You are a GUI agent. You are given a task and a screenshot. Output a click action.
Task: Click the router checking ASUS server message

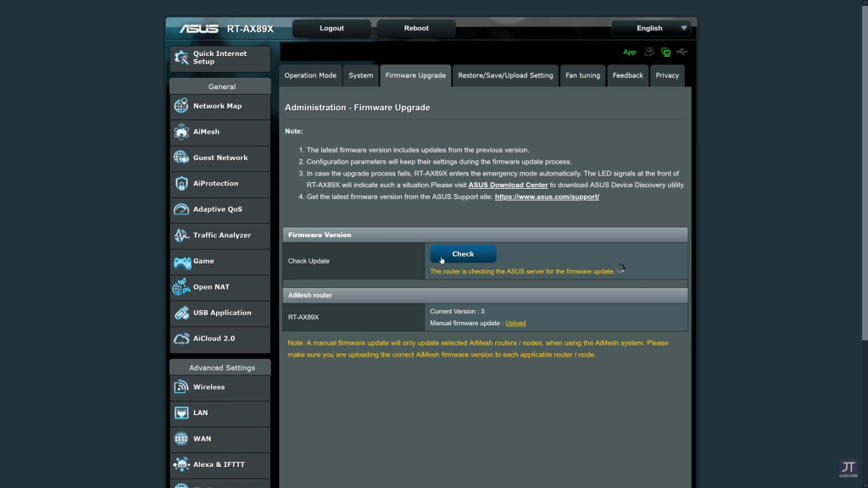click(522, 272)
